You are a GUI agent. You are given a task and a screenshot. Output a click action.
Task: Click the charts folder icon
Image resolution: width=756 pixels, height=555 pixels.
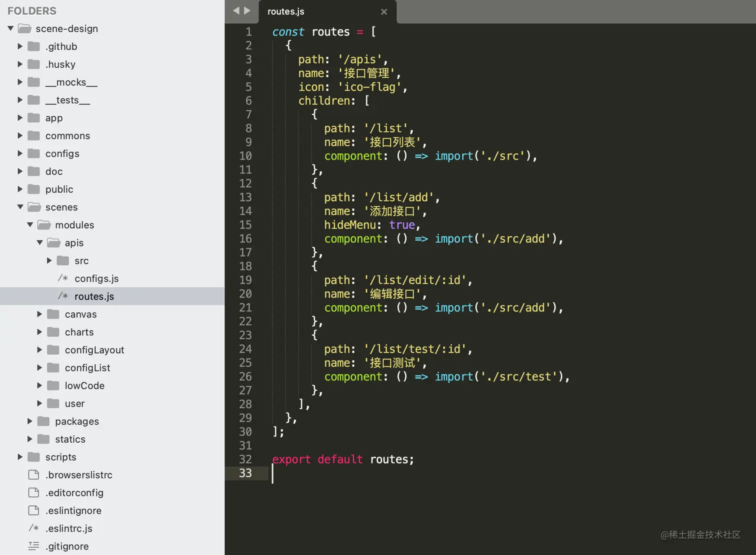[53, 332]
